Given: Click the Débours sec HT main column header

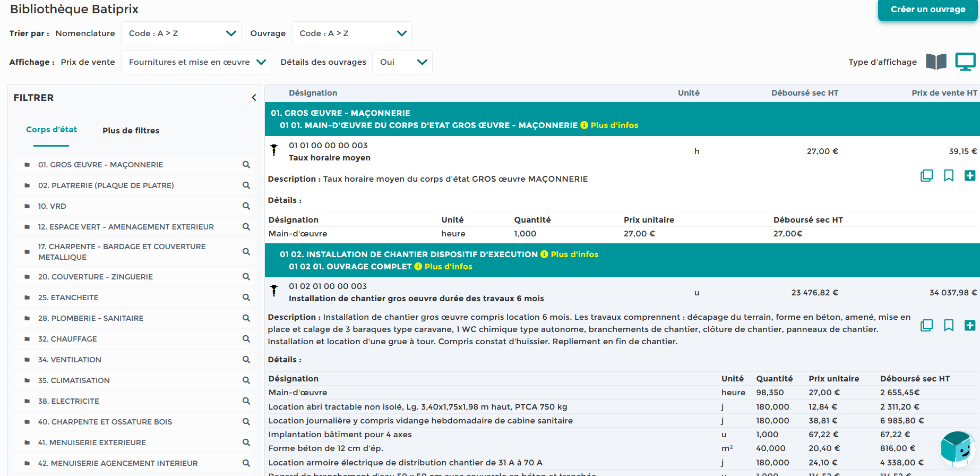Looking at the screenshot, I should tap(805, 93).
